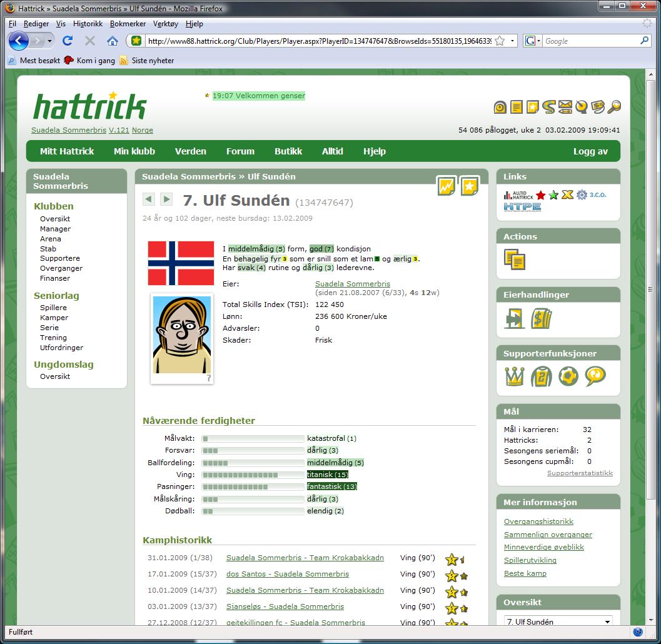Click the Ving skill bar
Viewport: 661px width, 644px height.
coord(253,475)
